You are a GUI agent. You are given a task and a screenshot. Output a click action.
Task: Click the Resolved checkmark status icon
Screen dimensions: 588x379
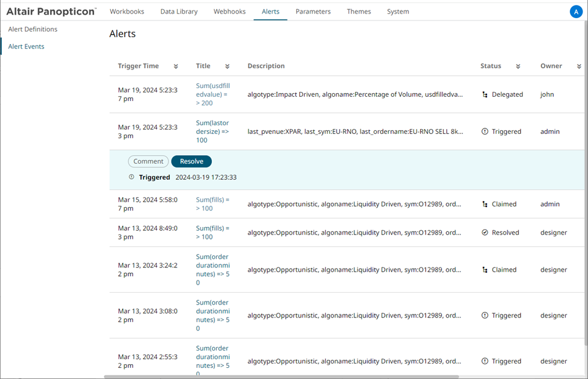point(485,233)
